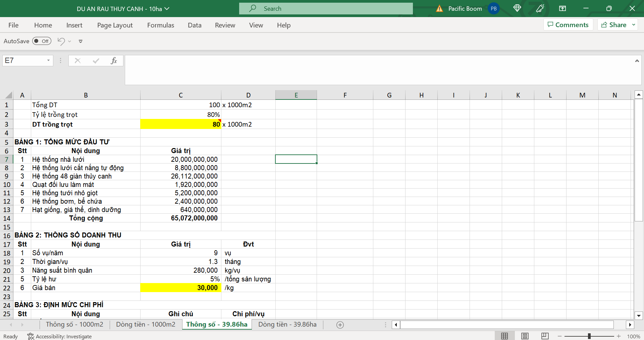Screen dimensions: 644x340
Task: Click Accessibility Investigate status icon
Action: point(31,336)
